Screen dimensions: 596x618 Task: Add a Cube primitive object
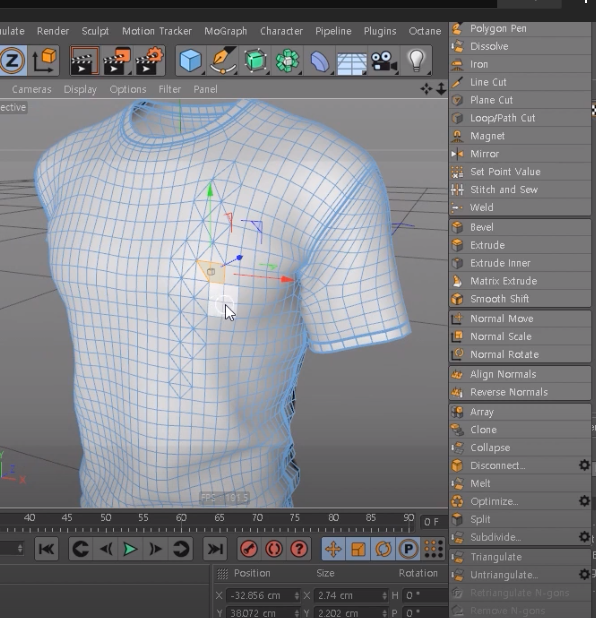click(x=191, y=61)
